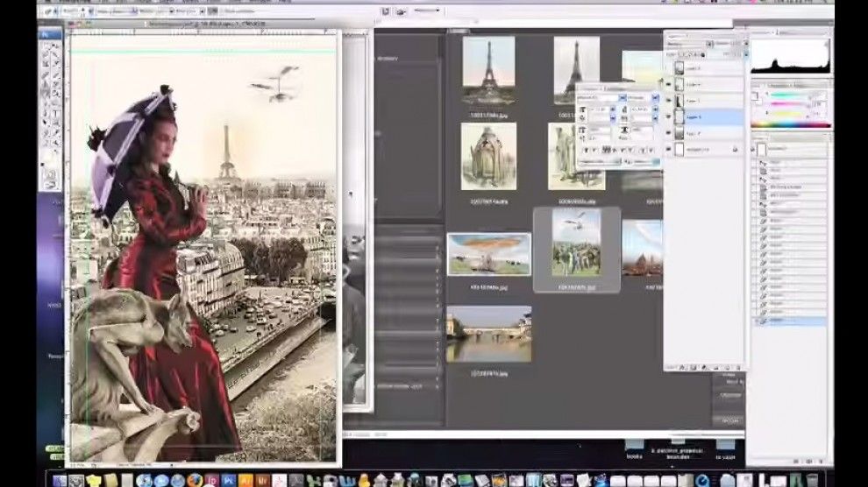The width and height of the screenshot is (868, 487).
Task: Hide the second layer using its eye icon
Action: (668, 85)
